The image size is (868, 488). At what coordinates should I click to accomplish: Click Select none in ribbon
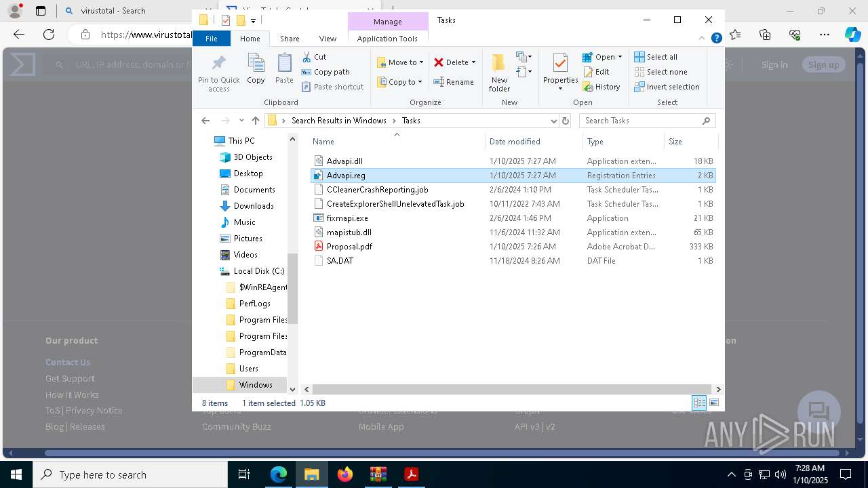(660, 72)
